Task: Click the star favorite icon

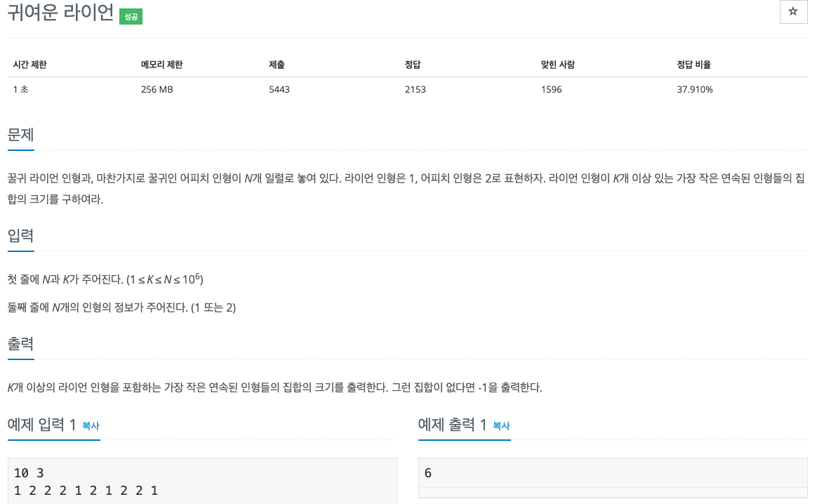Action: (x=793, y=11)
